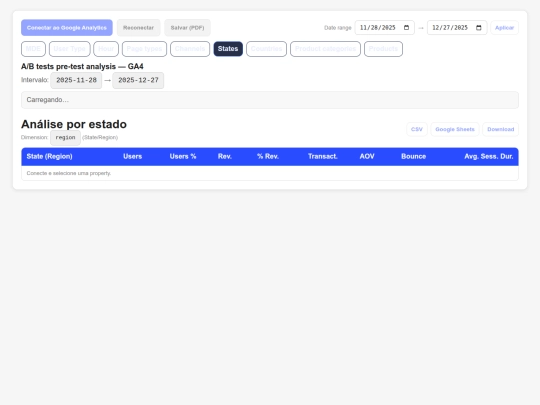Select the States tab
540x405 pixels.
228,49
